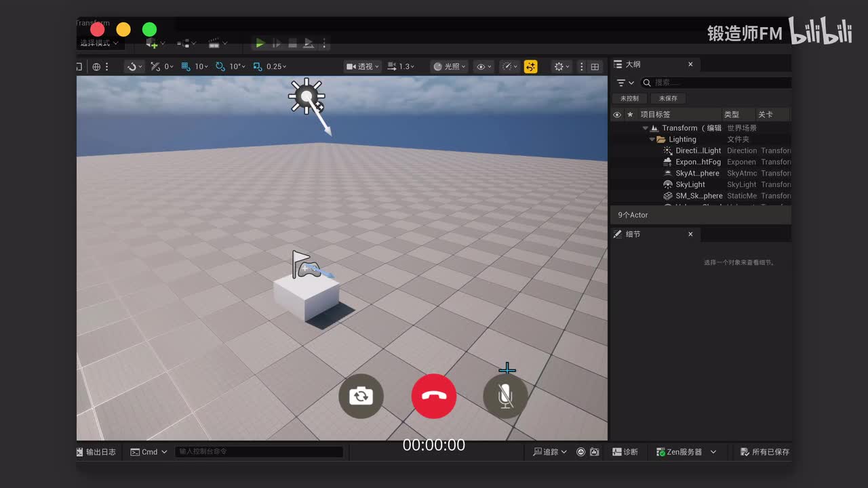Open the 选择模式 mode dropdown

click(x=99, y=43)
